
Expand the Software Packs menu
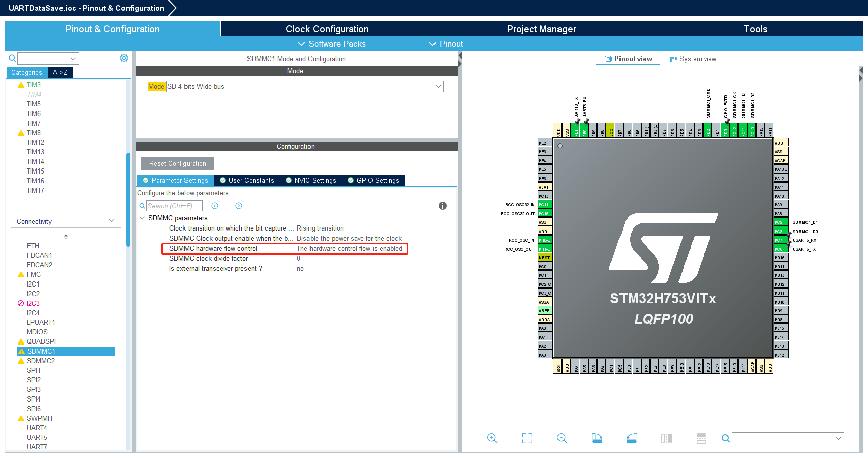click(x=332, y=44)
